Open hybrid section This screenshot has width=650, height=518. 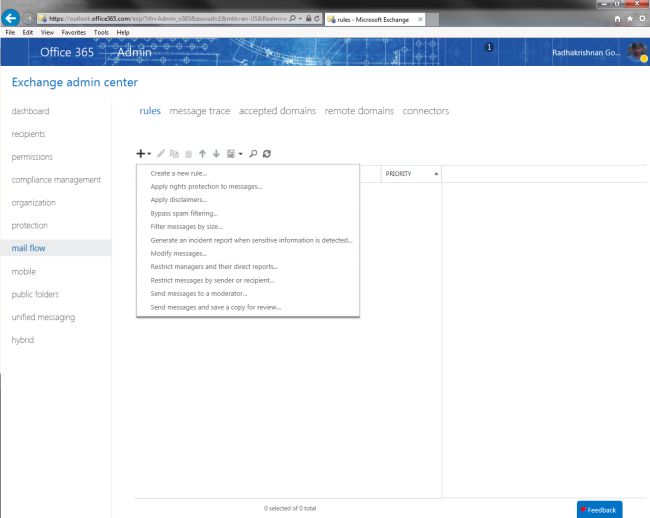click(x=23, y=340)
